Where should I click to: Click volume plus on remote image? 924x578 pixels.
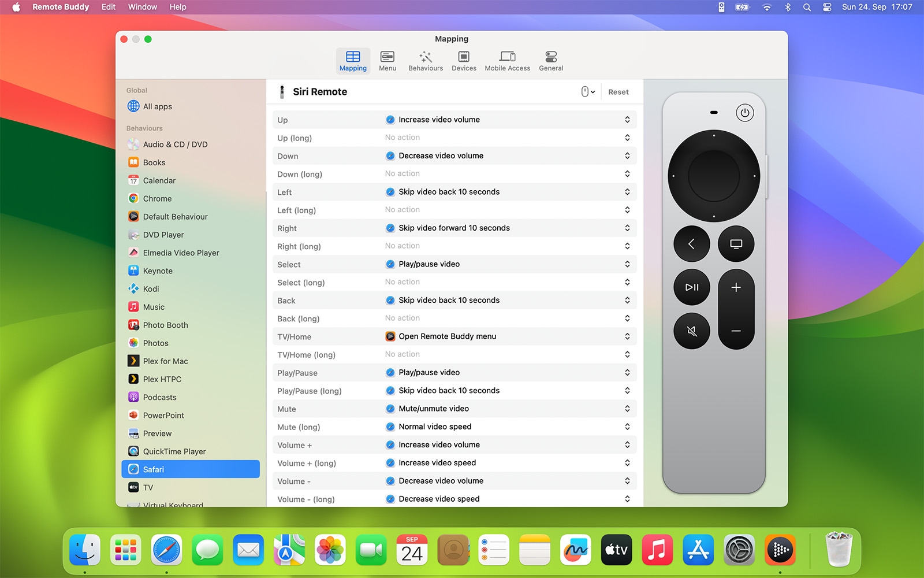click(736, 287)
